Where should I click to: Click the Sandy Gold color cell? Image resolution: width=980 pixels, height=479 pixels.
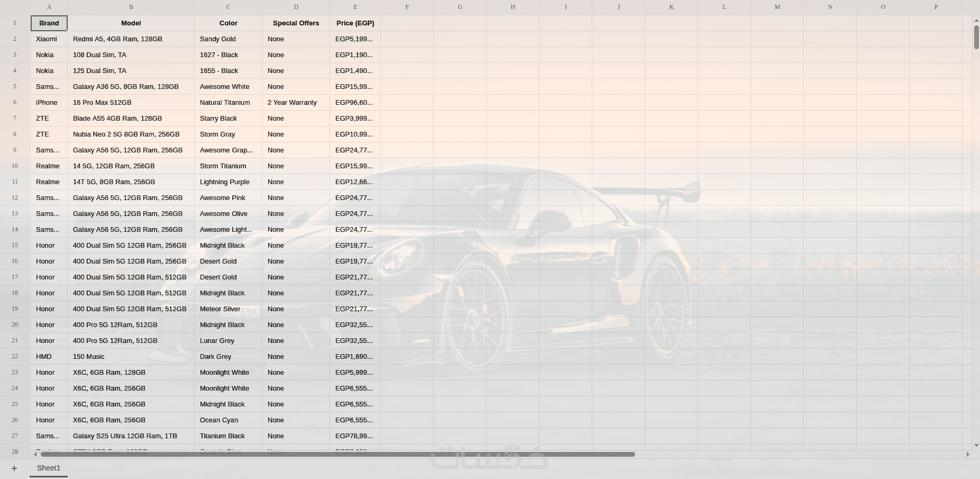[228, 39]
